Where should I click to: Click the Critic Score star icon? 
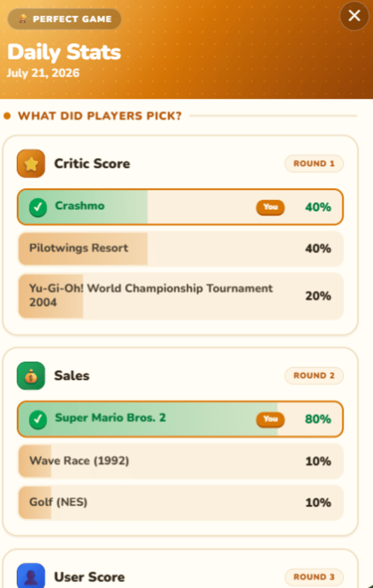coord(31,163)
